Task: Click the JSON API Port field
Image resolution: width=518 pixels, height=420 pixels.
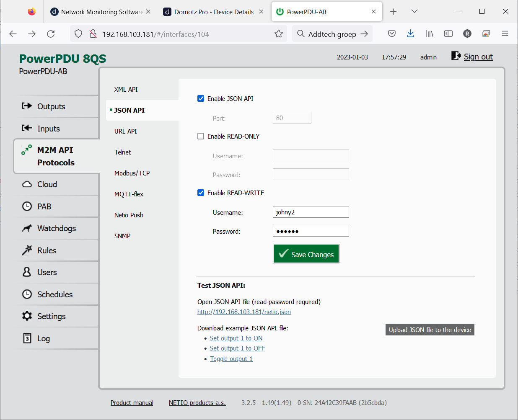Action: coord(292,118)
